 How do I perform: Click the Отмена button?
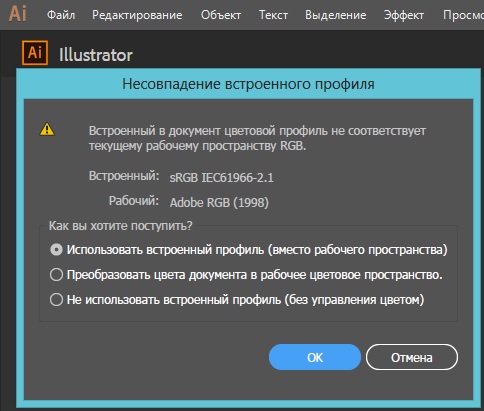tap(412, 357)
